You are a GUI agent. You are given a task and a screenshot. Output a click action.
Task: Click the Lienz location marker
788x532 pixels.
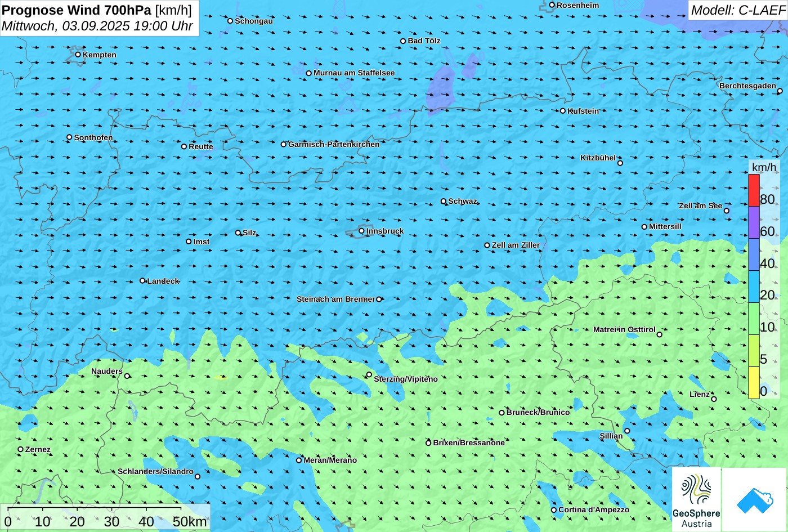click(x=714, y=399)
